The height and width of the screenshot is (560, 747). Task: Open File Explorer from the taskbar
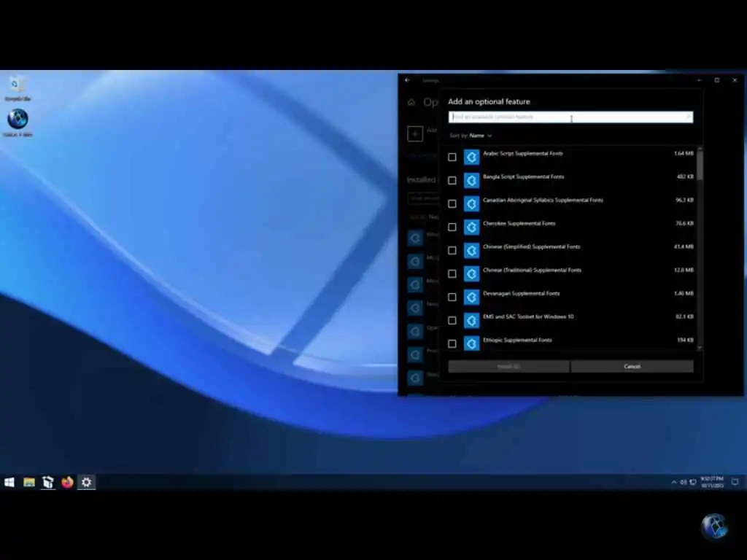pos(29,483)
